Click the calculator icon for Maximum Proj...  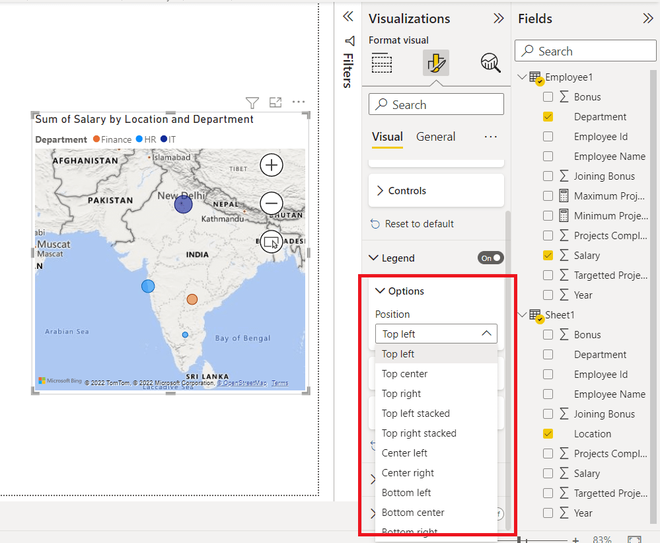point(564,196)
